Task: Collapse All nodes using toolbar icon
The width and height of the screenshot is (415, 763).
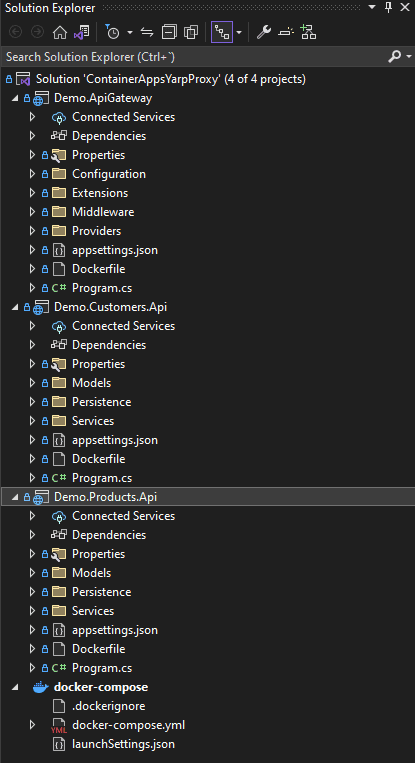Action: coord(169,33)
